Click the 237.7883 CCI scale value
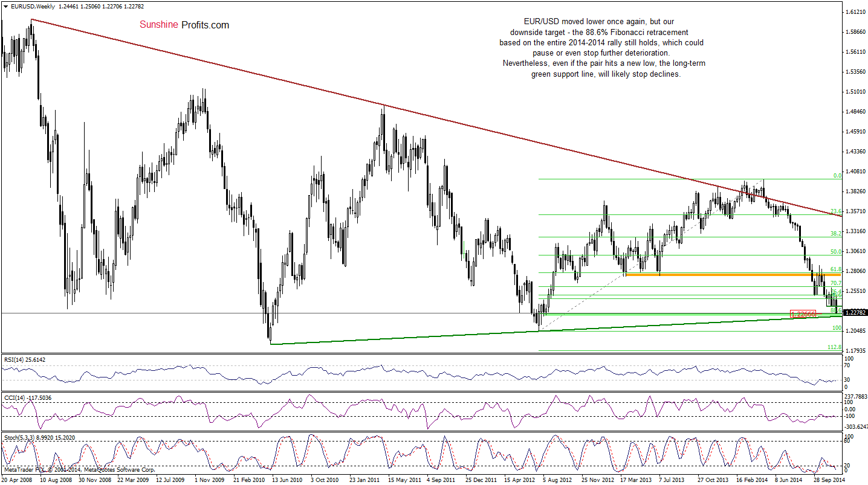Viewport: 868px width, 485px height. (856, 397)
